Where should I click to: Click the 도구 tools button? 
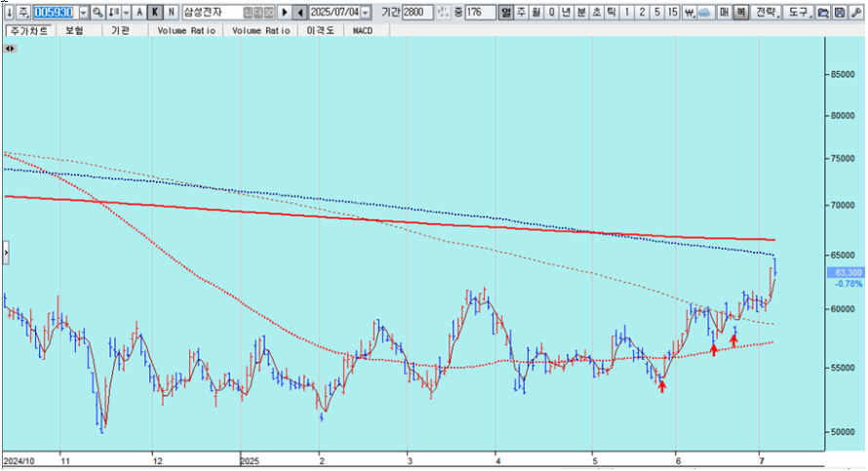pyautogui.click(x=799, y=13)
